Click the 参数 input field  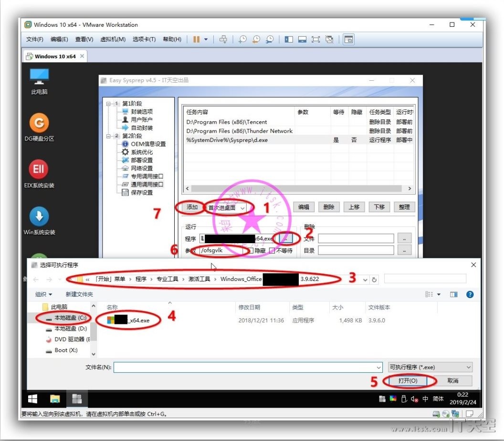[223, 250]
